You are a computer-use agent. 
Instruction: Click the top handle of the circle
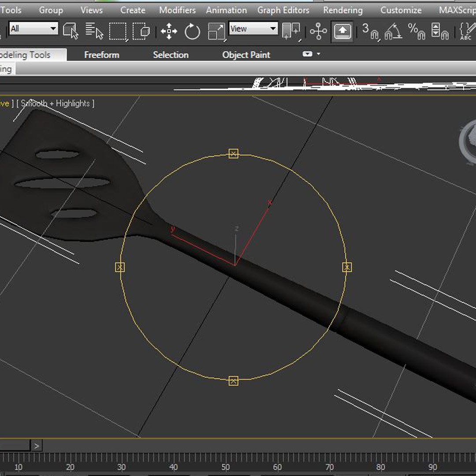(x=233, y=154)
